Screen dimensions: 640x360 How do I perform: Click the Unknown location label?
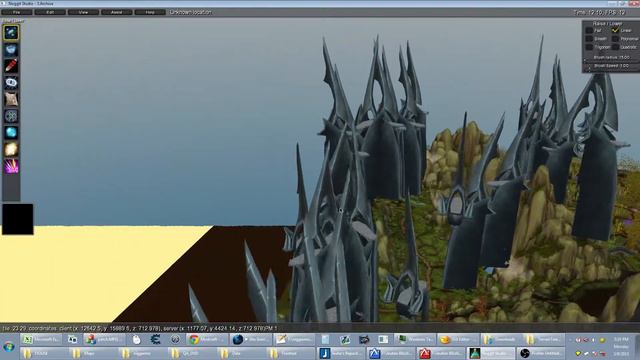point(191,12)
